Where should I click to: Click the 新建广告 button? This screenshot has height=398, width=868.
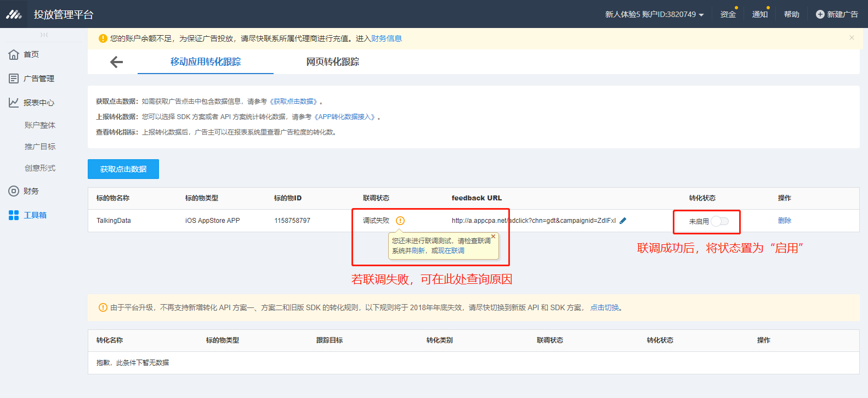click(x=837, y=14)
